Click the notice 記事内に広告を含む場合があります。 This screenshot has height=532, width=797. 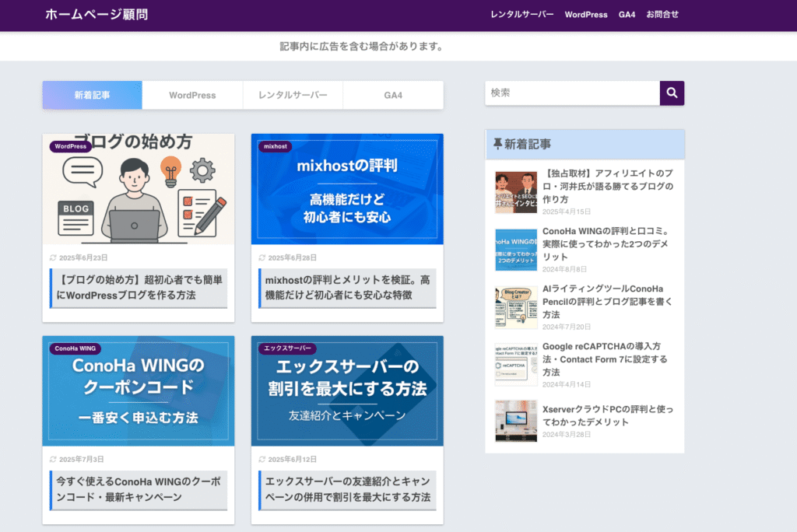pyautogui.click(x=362, y=46)
